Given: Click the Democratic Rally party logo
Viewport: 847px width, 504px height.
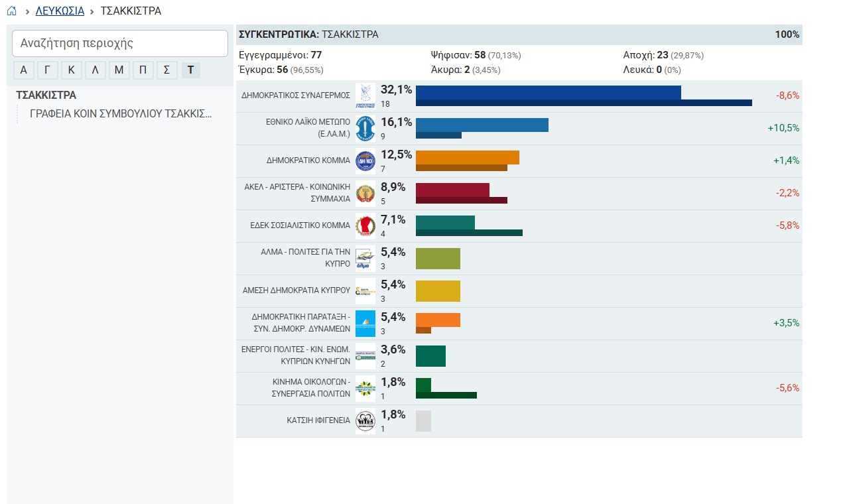Looking at the screenshot, I should click(x=365, y=95).
